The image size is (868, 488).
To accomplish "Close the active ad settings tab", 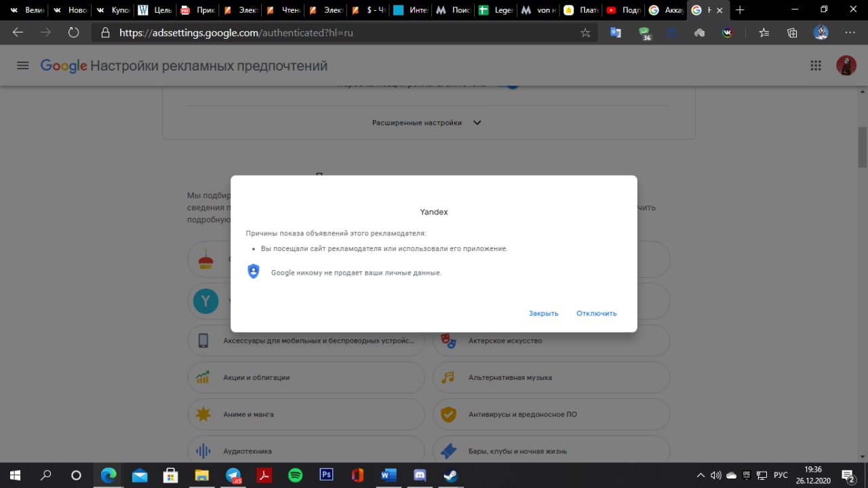I will tap(719, 10).
